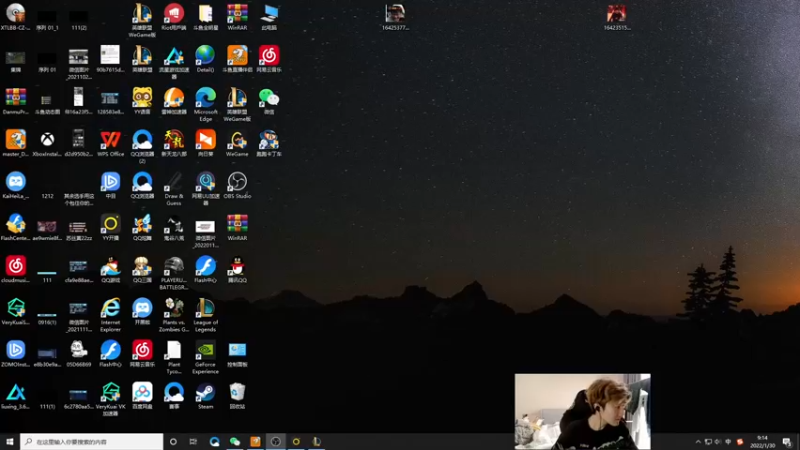Open the 回收站 Recycle Bin
The height and width of the screenshot is (450, 800).
point(237,395)
